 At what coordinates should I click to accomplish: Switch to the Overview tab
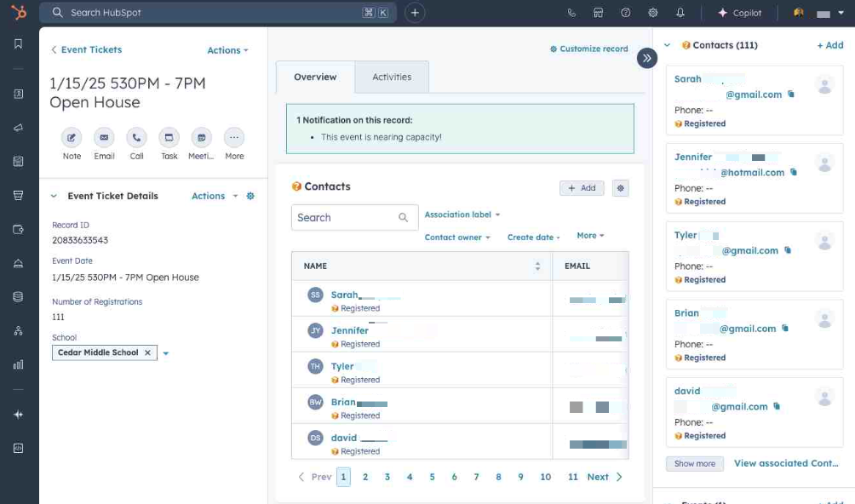tap(315, 77)
